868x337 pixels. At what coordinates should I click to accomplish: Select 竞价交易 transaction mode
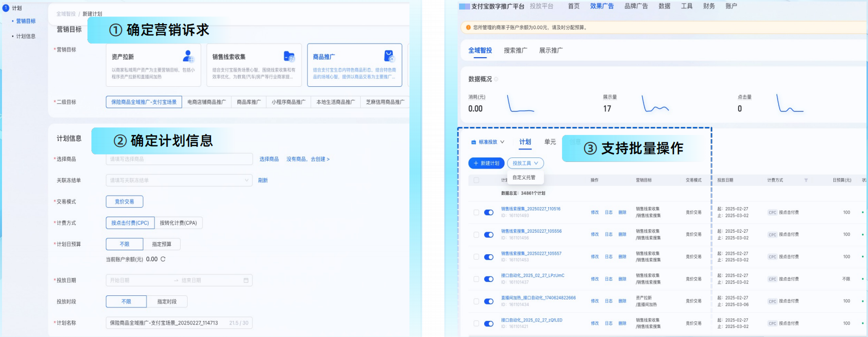[124, 202]
